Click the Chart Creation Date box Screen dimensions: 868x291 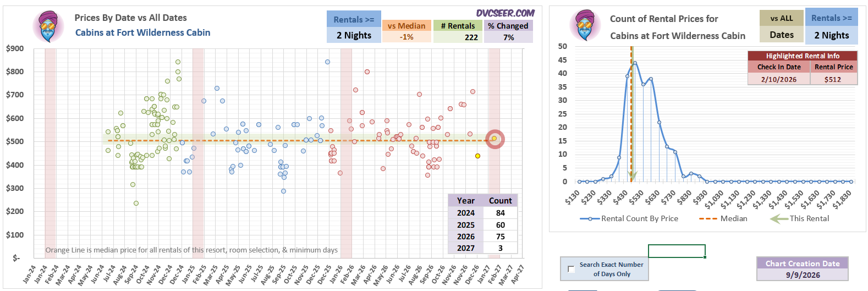pos(803,269)
